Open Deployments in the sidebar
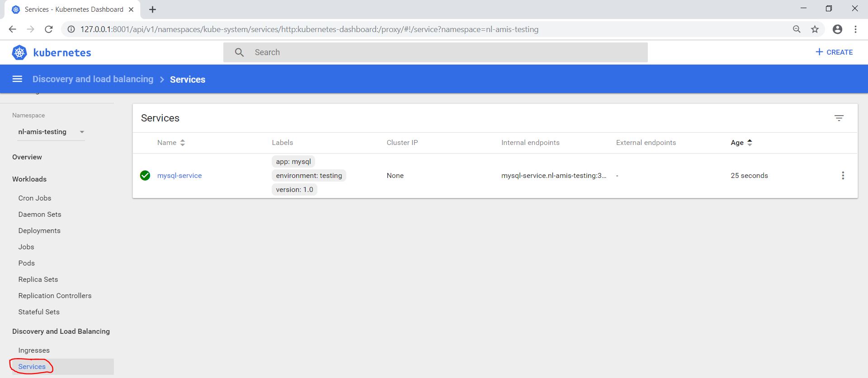The height and width of the screenshot is (378, 868). (39, 231)
